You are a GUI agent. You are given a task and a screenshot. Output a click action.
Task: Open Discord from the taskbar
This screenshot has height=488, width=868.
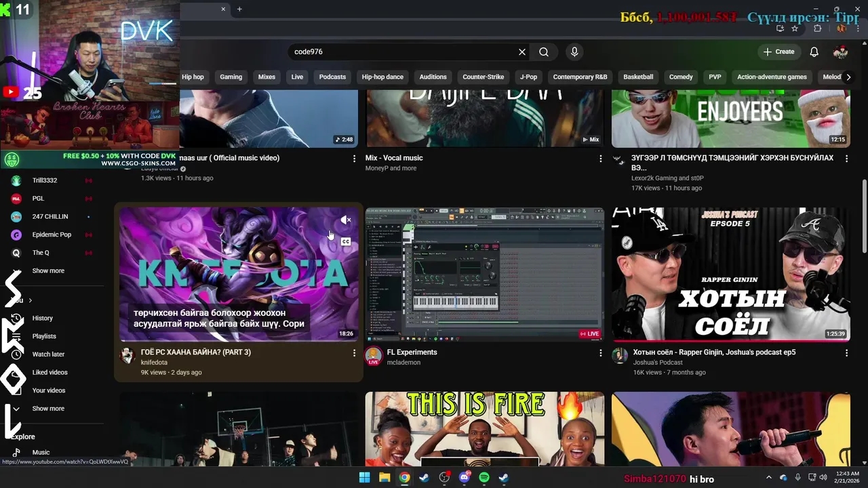coord(465,478)
